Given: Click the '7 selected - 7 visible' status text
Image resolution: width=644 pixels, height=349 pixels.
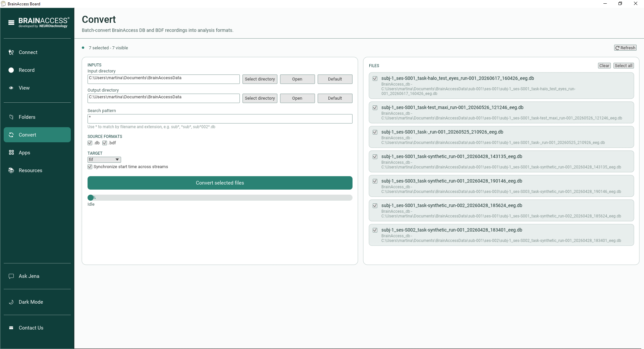Looking at the screenshot, I should click(108, 48).
